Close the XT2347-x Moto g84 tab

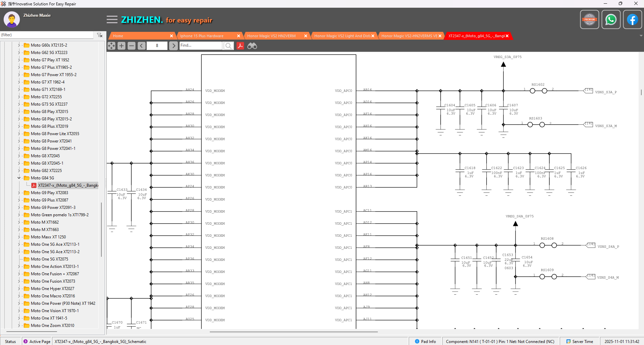click(x=507, y=36)
